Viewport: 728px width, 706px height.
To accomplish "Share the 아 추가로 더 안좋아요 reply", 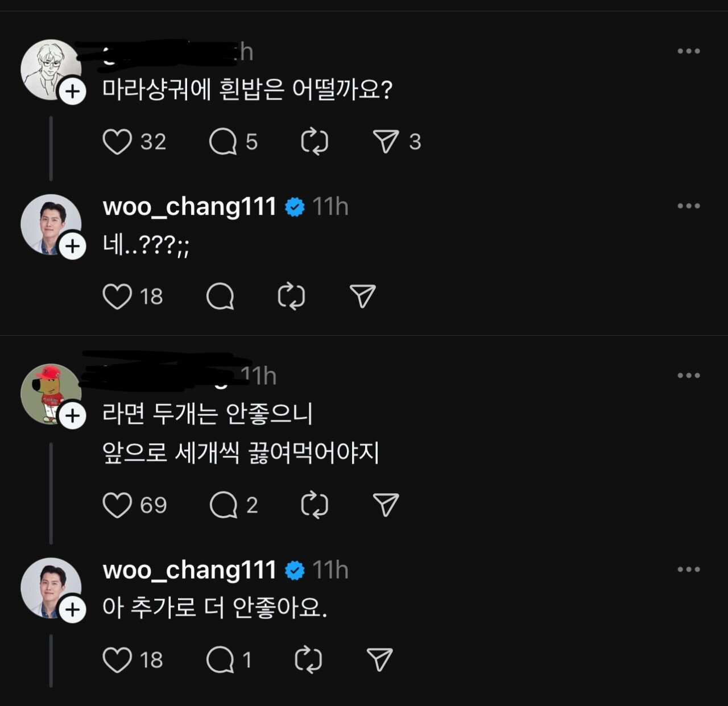I will [x=380, y=660].
